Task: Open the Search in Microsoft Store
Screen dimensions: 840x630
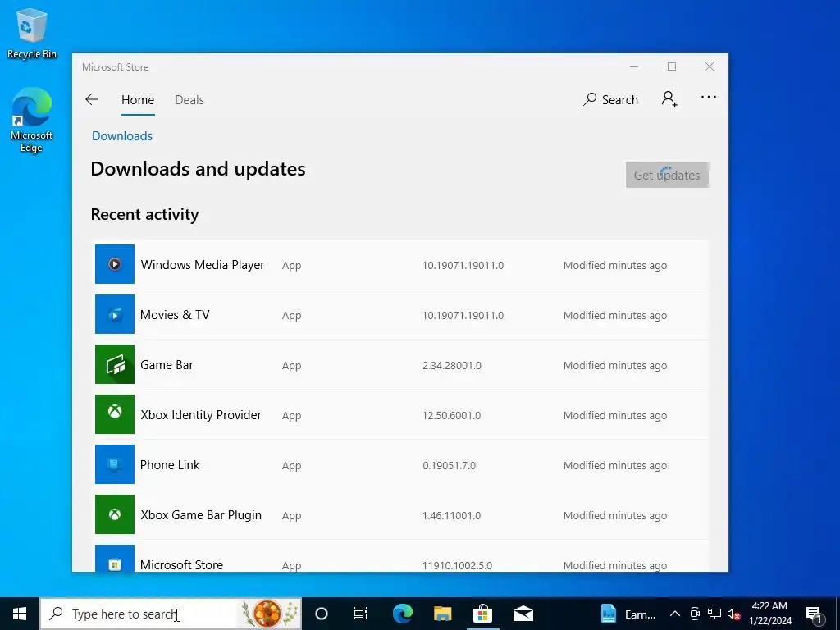Action: pyautogui.click(x=610, y=99)
